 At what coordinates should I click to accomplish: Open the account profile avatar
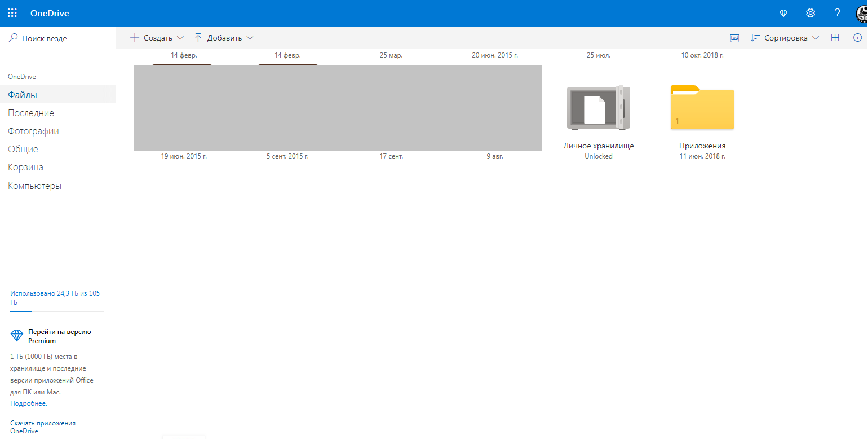tap(862, 13)
